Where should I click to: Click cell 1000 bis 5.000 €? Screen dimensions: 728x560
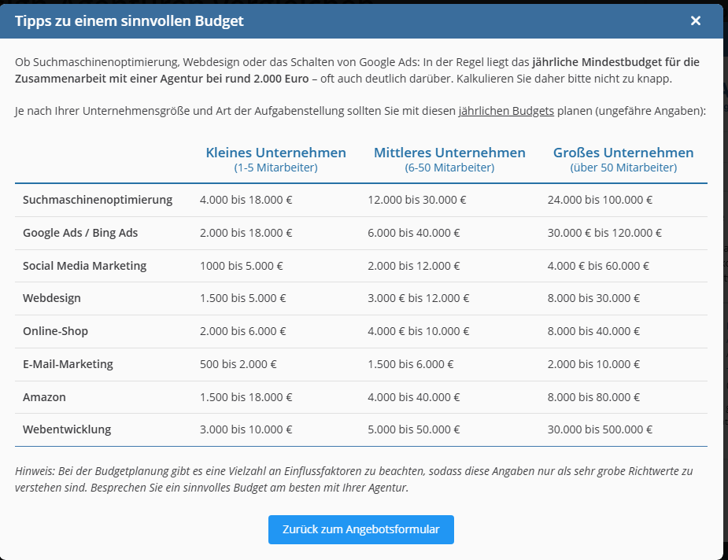(x=242, y=266)
